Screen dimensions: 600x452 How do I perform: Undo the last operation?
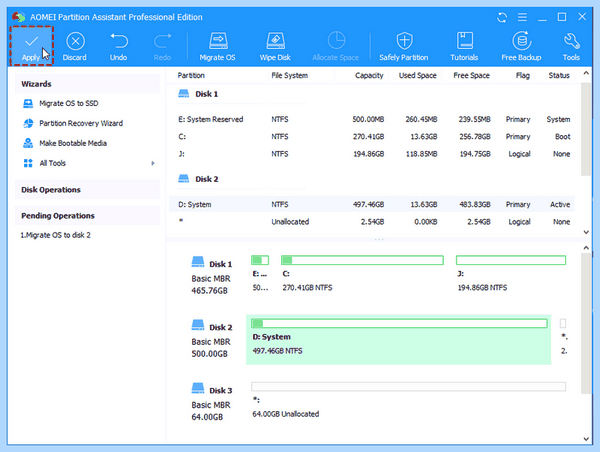click(x=119, y=47)
